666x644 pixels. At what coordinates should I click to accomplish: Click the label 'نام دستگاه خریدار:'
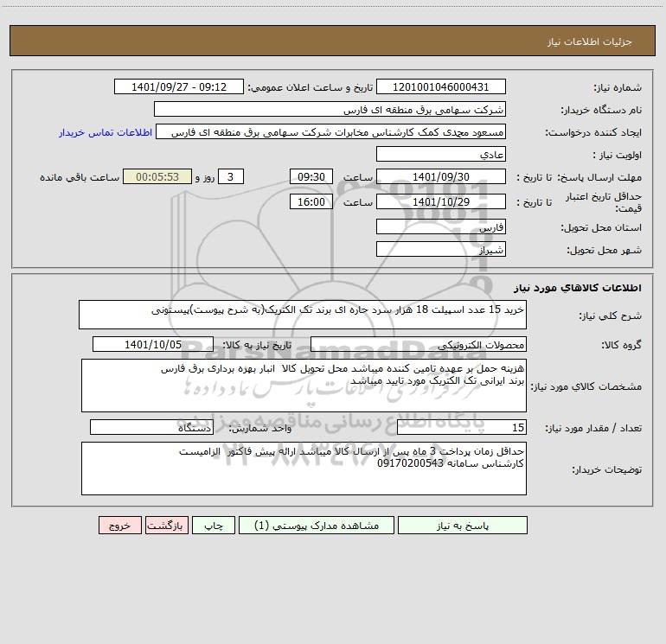click(601, 110)
